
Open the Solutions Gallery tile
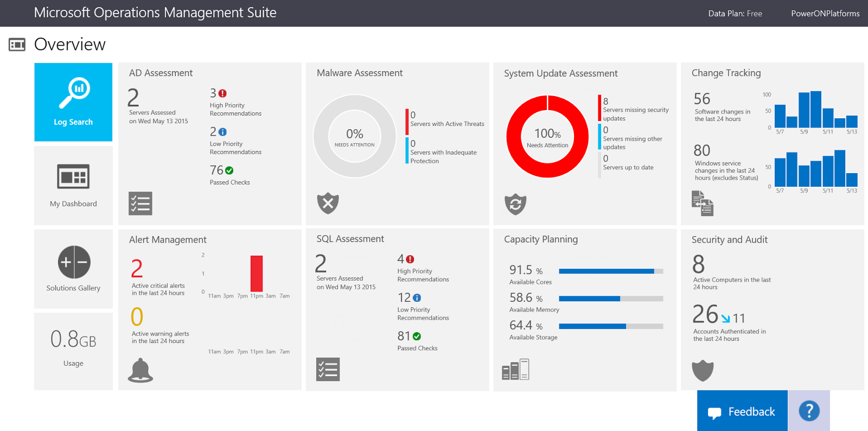point(73,269)
